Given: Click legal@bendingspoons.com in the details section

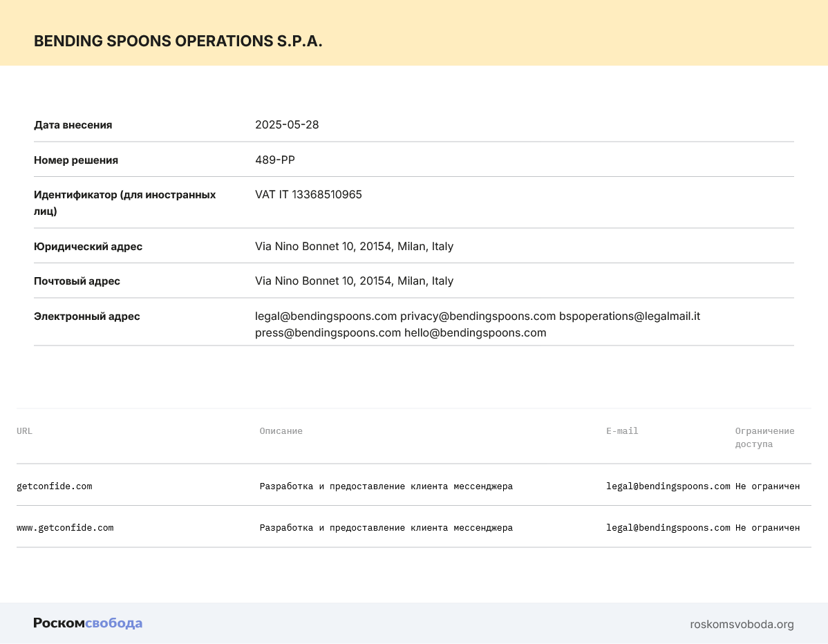Looking at the screenshot, I should [x=326, y=316].
